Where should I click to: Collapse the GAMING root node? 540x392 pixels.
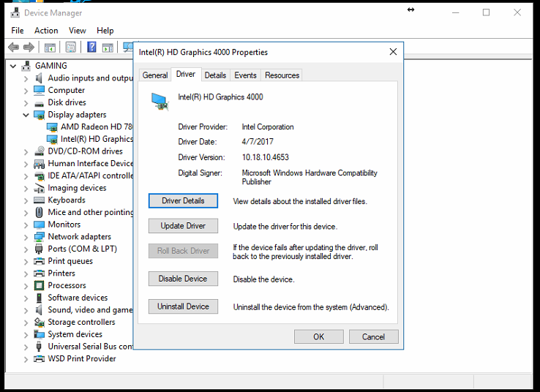point(13,66)
